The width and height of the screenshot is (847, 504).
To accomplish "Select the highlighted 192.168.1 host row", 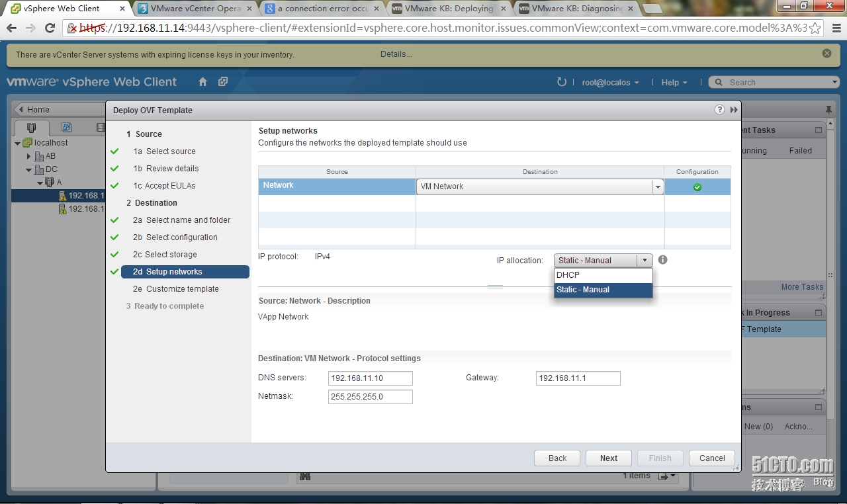I will (x=58, y=196).
